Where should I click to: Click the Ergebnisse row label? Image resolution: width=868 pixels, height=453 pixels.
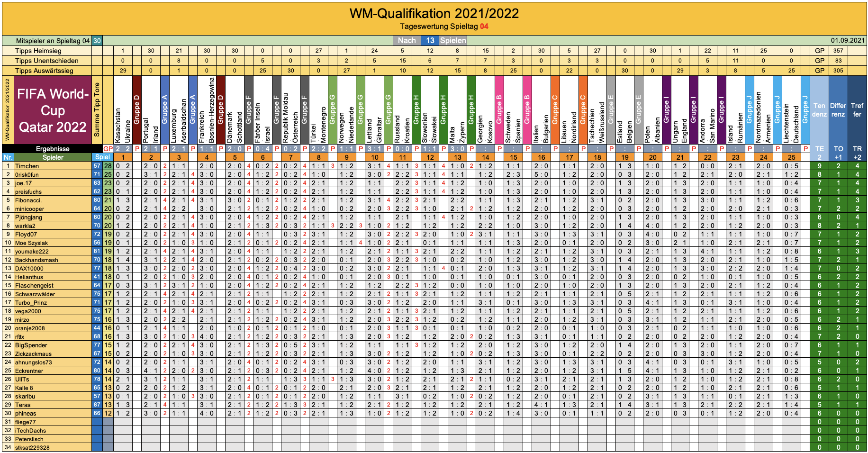[x=53, y=149]
